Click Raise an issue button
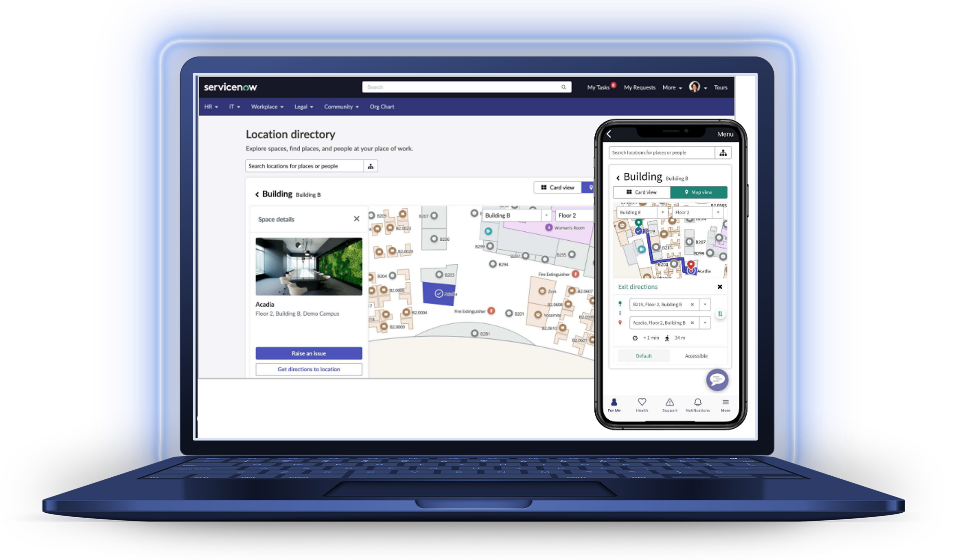The height and width of the screenshot is (560, 960). pos(309,353)
